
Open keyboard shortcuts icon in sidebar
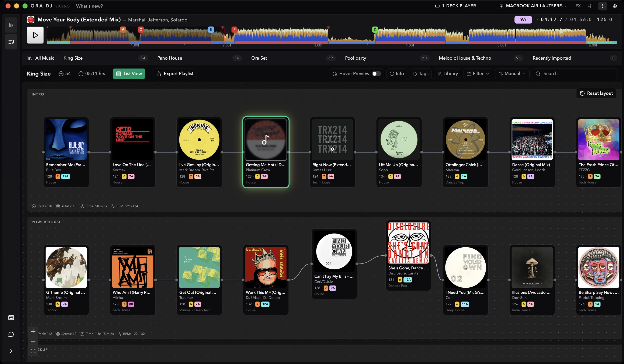[11, 318]
